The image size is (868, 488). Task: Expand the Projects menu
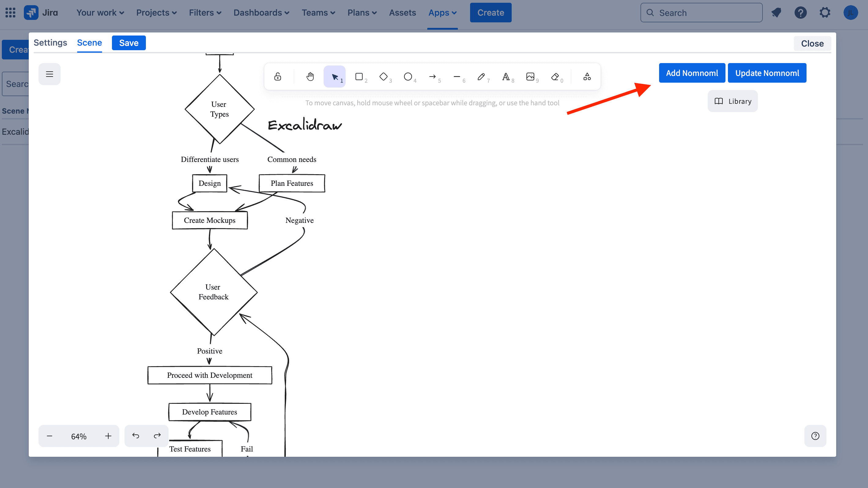[x=156, y=13]
